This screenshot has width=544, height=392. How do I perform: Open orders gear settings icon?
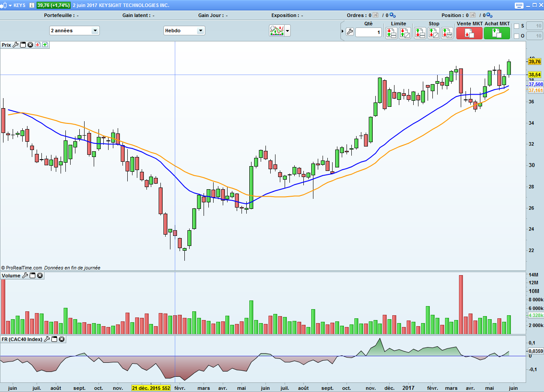(x=392, y=15)
